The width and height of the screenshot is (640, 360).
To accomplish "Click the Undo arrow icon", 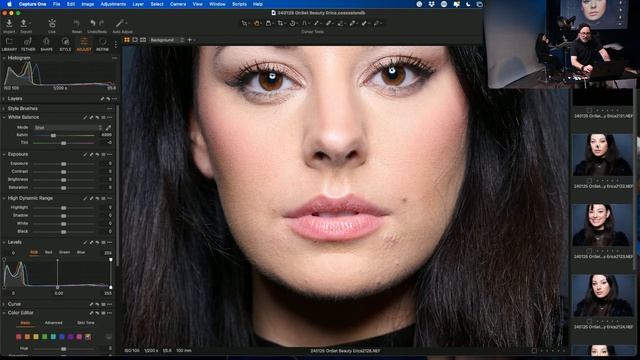I will pyautogui.click(x=93, y=24).
